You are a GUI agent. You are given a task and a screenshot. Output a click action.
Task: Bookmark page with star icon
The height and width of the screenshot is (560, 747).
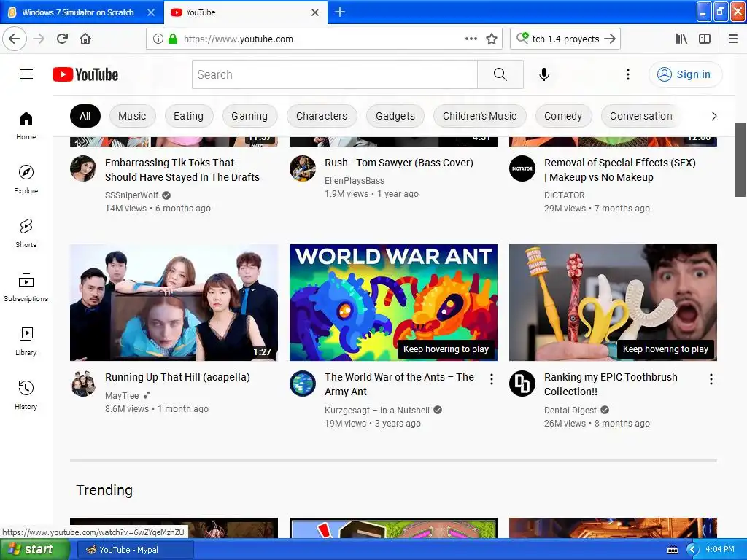(492, 39)
